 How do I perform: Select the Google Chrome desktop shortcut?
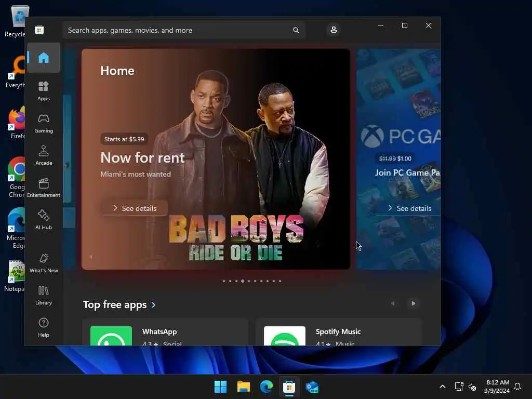[x=16, y=178]
